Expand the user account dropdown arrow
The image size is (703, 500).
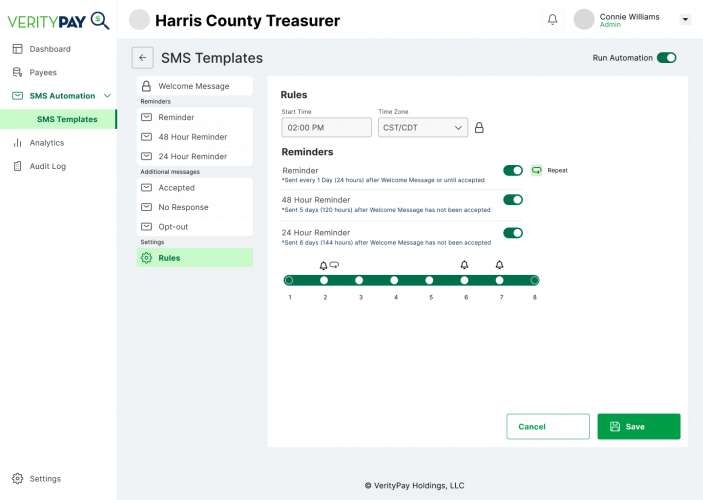coord(685,19)
